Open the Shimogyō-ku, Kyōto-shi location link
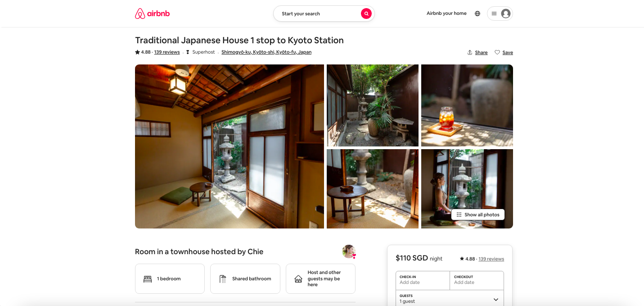 click(266, 52)
